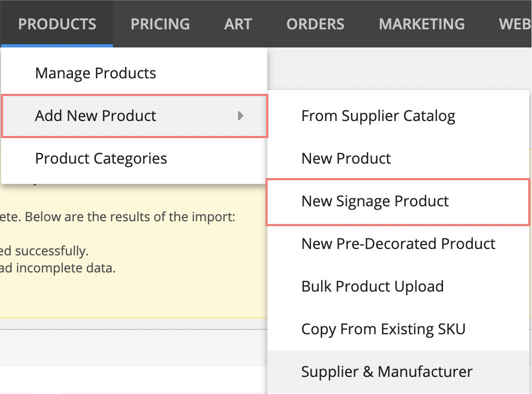Select Manage Products from the dropdown
Screen dimensions: 532x394
point(95,73)
